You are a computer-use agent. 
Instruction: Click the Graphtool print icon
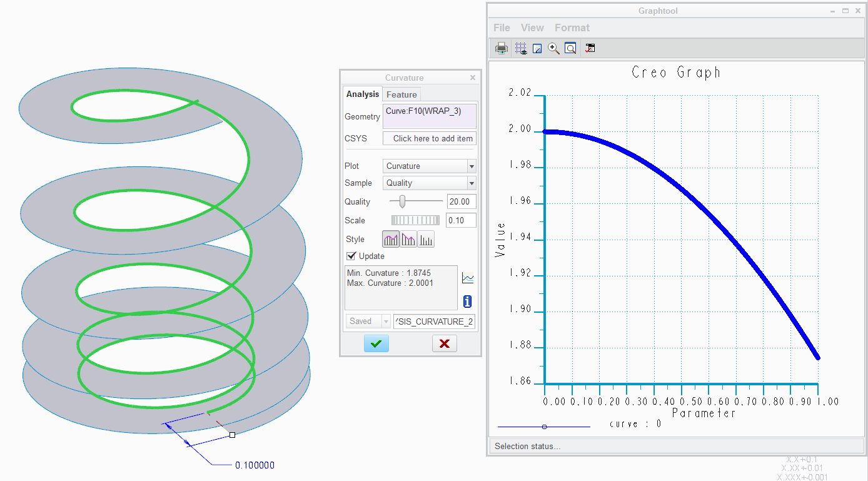coord(502,48)
